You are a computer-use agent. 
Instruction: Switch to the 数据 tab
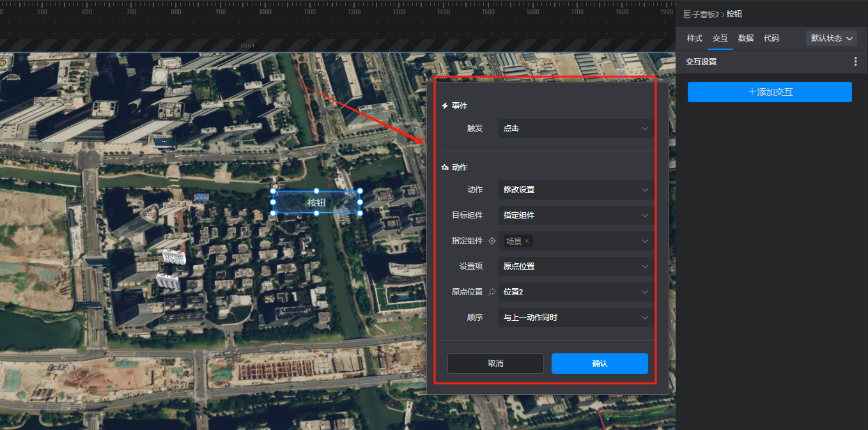[x=746, y=38]
